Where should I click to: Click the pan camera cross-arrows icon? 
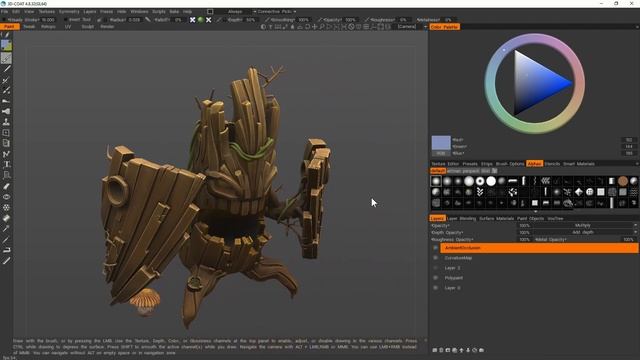(314, 27)
